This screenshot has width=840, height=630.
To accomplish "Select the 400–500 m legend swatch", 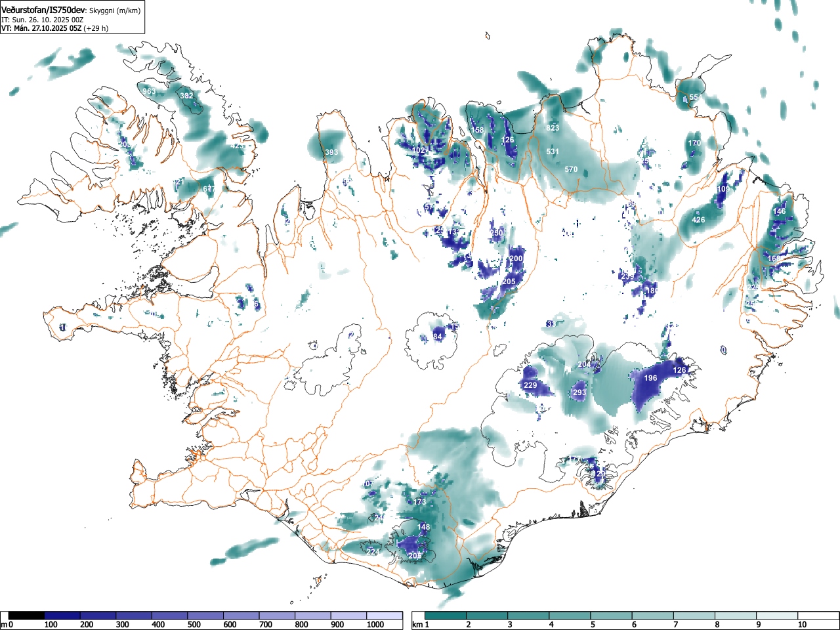I will click(x=170, y=616).
